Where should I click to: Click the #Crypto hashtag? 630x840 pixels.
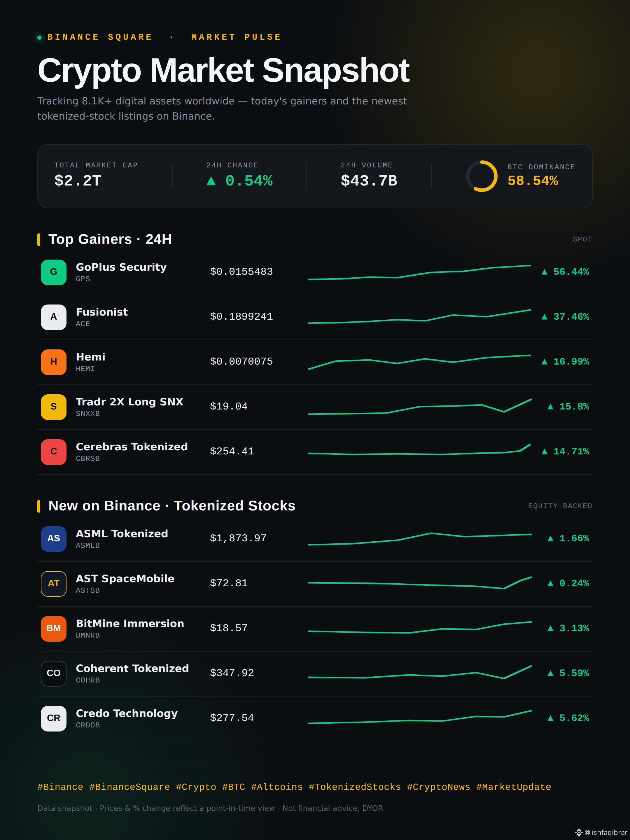tap(196, 787)
